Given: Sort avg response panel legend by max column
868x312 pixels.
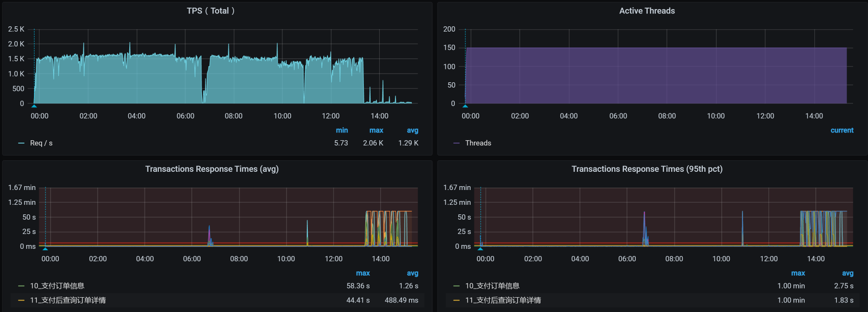Looking at the screenshot, I should (362, 273).
